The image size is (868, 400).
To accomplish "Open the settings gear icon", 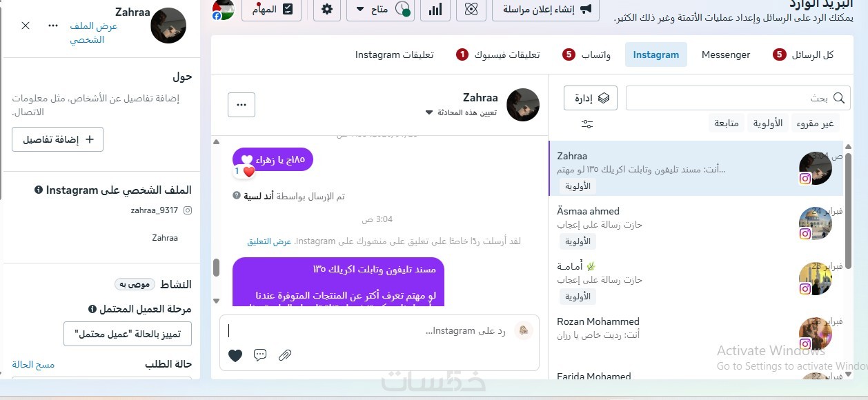I will tap(327, 9).
